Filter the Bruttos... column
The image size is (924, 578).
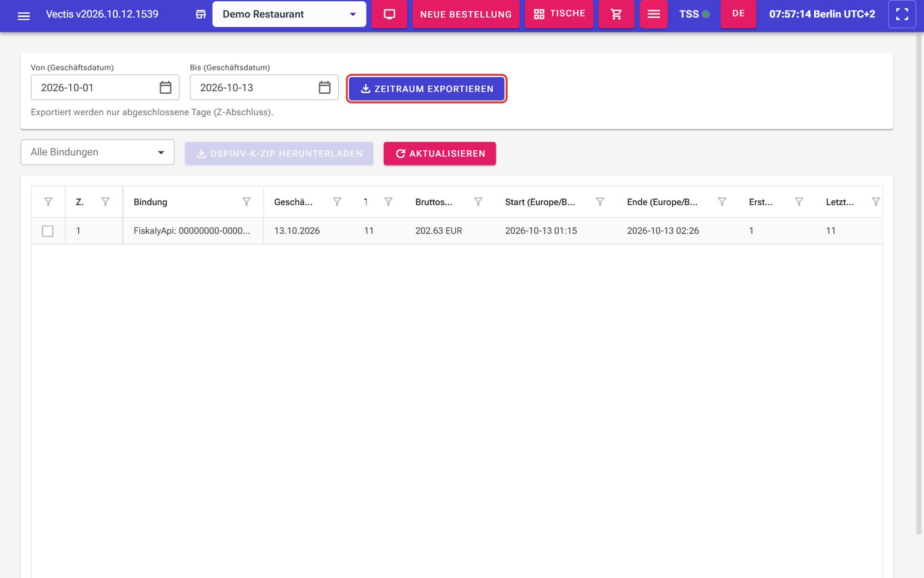(x=478, y=201)
